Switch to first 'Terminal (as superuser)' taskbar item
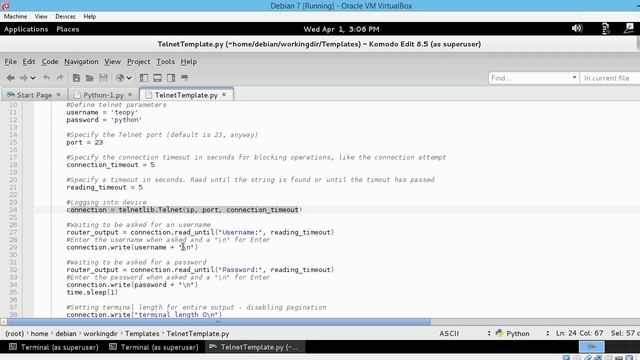Screen dimensions: 640x360 point(54,347)
